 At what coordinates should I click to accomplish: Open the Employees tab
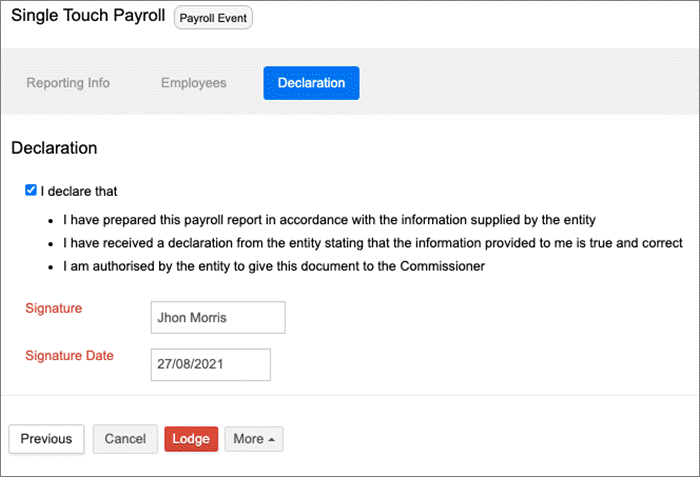pyautogui.click(x=193, y=83)
